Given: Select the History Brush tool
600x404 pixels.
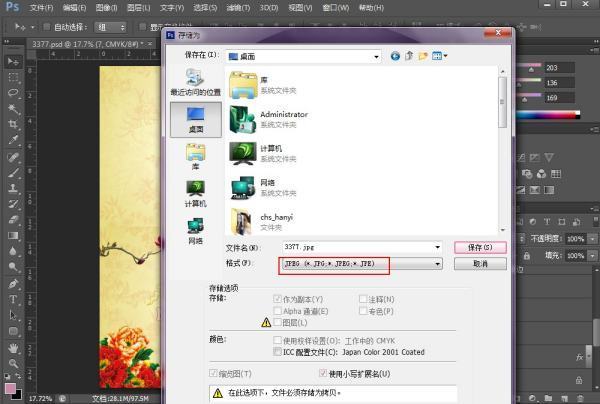Looking at the screenshot, I should 13,204.
